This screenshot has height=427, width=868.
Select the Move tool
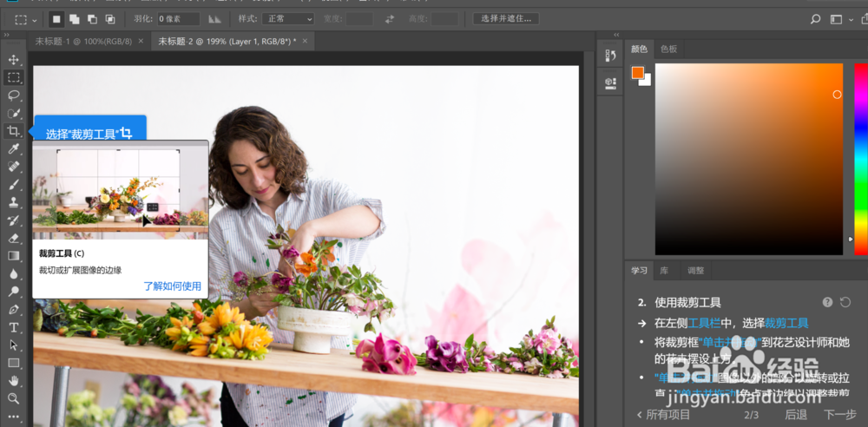pyautogui.click(x=13, y=60)
